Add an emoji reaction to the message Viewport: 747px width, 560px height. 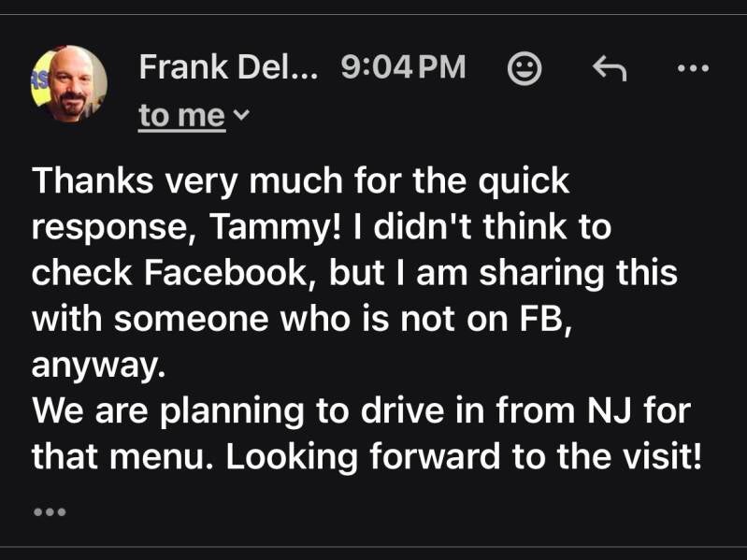click(x=524, y=68)
